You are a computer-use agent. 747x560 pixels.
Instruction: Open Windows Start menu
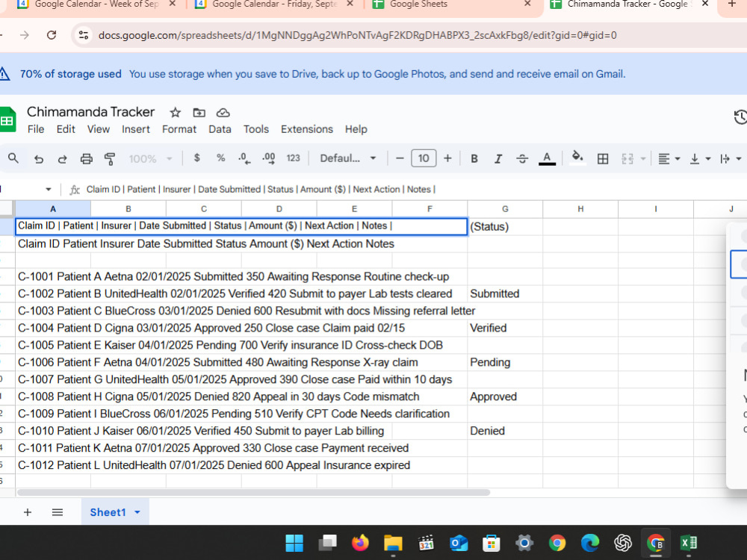(294, 543)
